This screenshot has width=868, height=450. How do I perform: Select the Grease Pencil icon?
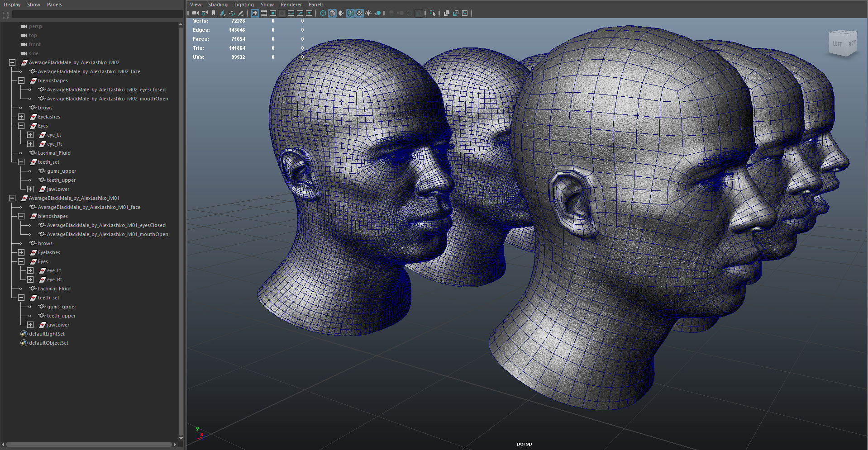point(241,13)
